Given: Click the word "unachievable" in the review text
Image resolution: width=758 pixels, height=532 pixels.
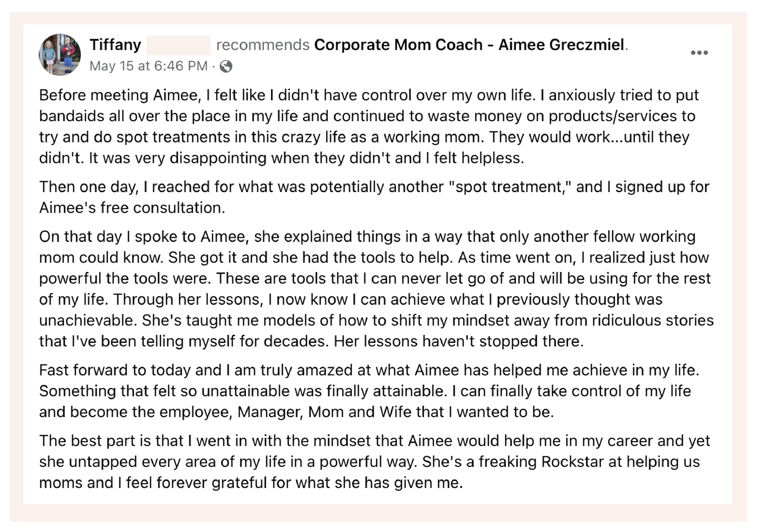Looking at the screenshot, I should 88,320.
